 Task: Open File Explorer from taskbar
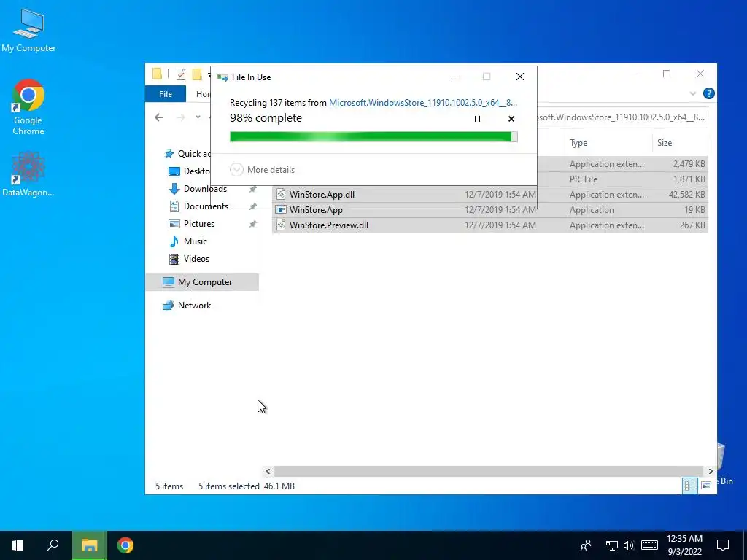89,545
